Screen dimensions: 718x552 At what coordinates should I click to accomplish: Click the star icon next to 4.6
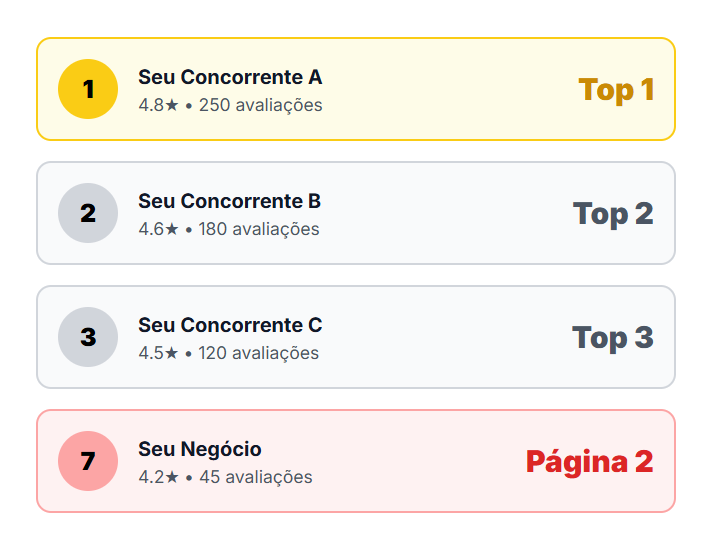(172, 229)
